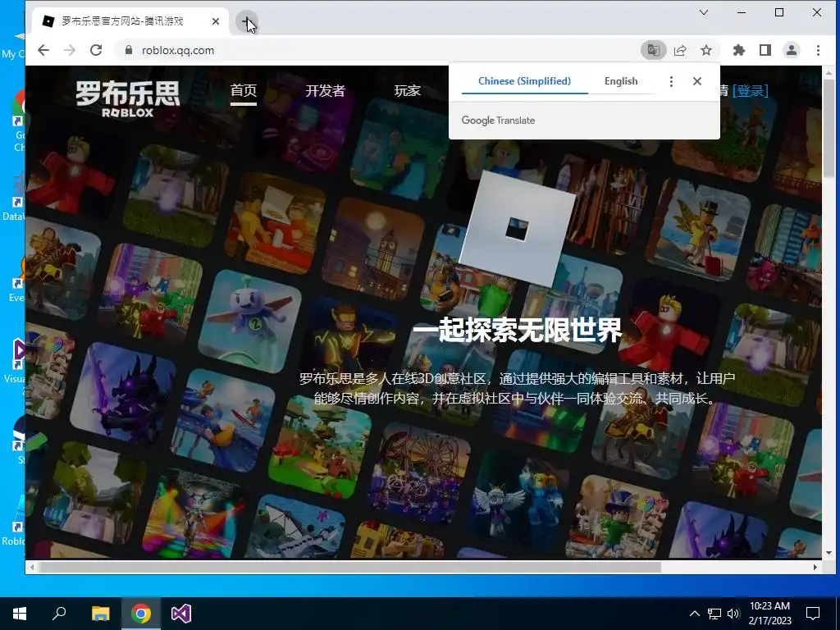Open the tab search chevron
The image size is (840, 630).
click(704, 12)
